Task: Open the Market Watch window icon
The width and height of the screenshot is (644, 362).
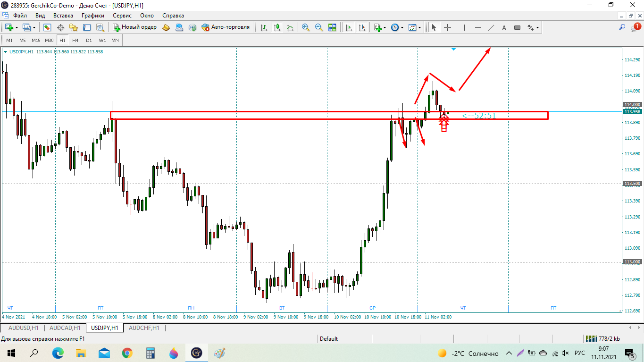Action: pos(47,27)
